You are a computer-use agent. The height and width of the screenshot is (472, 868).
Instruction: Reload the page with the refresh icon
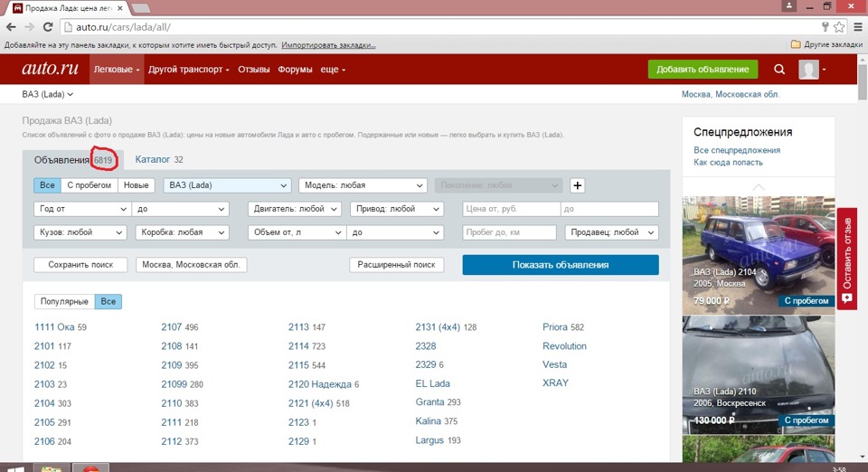tap(48, 26)
